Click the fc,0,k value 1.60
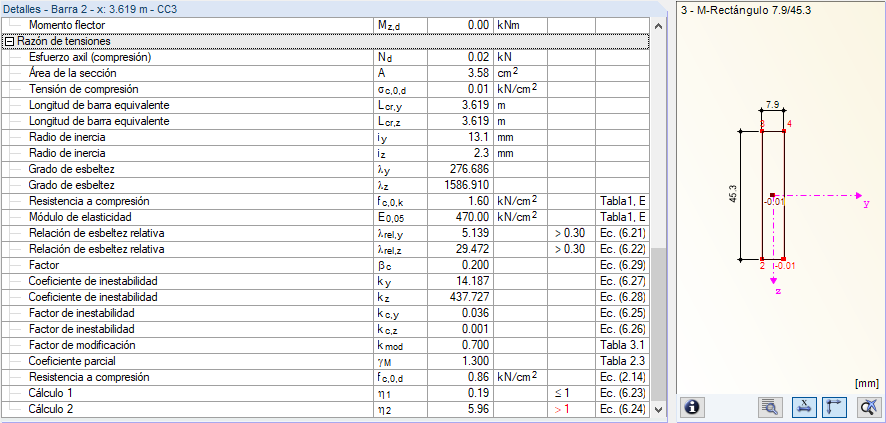886x423 pixels. click(x=480, y=201)
